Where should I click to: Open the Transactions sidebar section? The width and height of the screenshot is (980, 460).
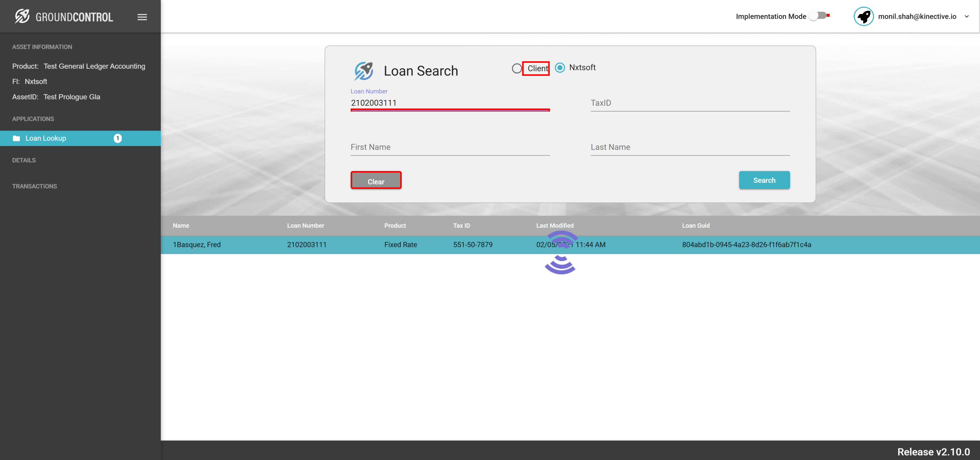coord(35,186)
